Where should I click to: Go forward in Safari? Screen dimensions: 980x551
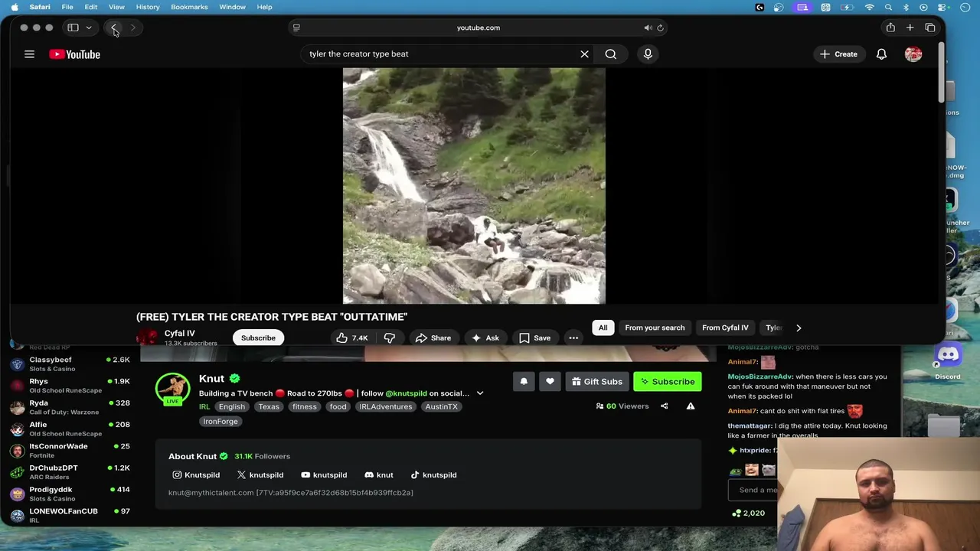tap(132, 28)
